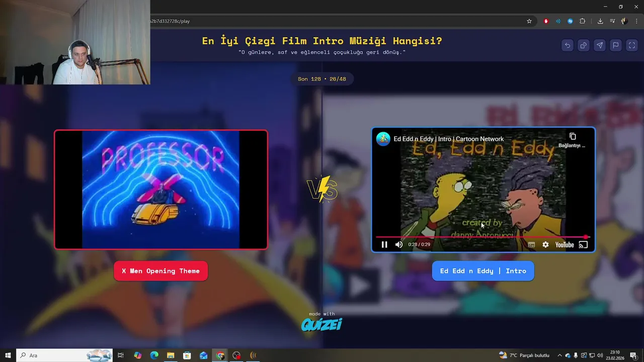Pause the Ed Edd n Eddy video
Viewport: 644px width, 362px height.
(384, 245)
